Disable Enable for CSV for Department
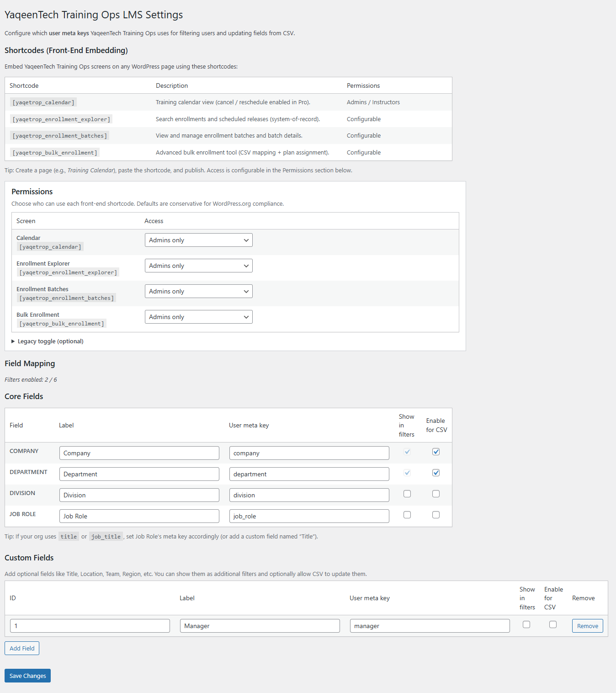 [435, 473]
